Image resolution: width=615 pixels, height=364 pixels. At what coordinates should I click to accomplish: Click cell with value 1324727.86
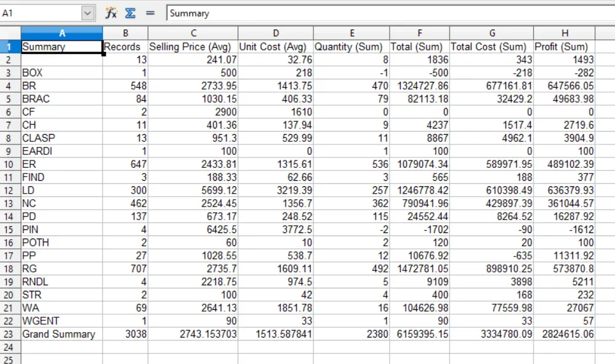(419, 86)
